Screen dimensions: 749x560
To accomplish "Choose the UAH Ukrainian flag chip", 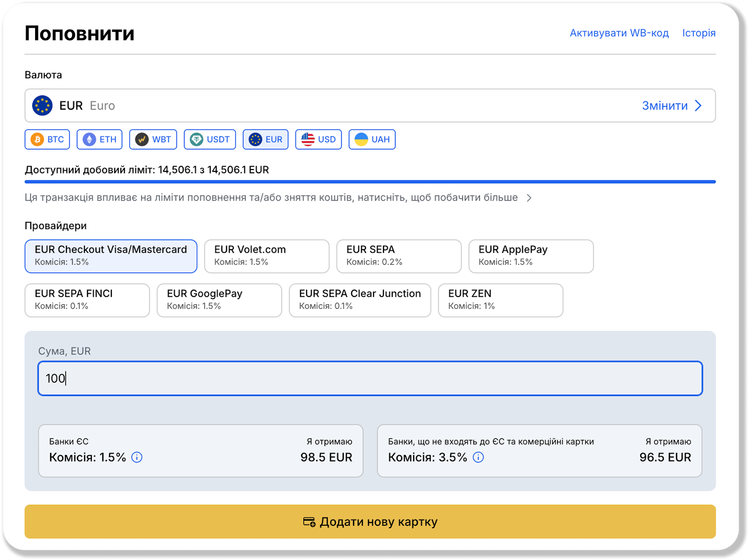I will (x=372, y=140).
